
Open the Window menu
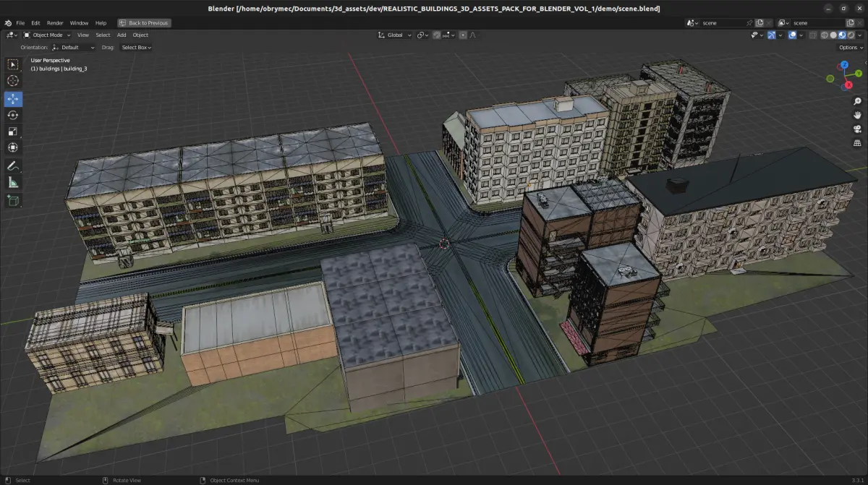click(79, 23)
